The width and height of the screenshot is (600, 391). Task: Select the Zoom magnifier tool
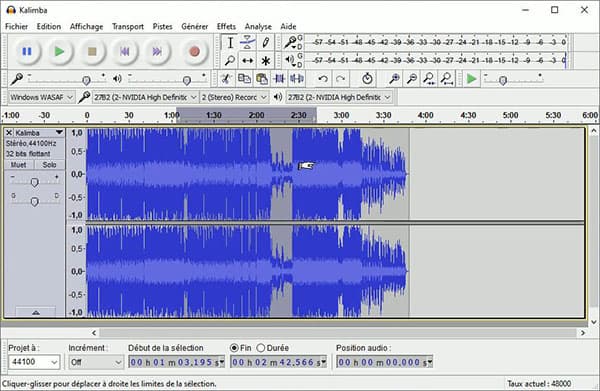(x=230, y=60)
